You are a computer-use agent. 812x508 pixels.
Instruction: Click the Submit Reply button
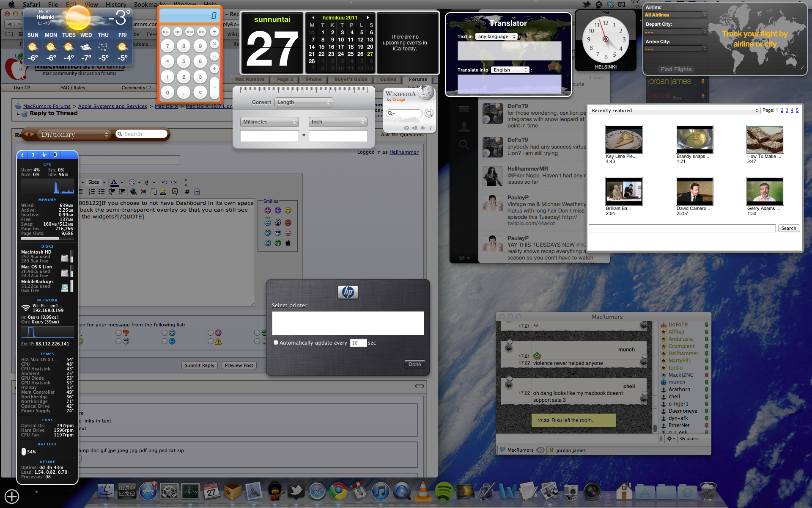tap(199, 364)
